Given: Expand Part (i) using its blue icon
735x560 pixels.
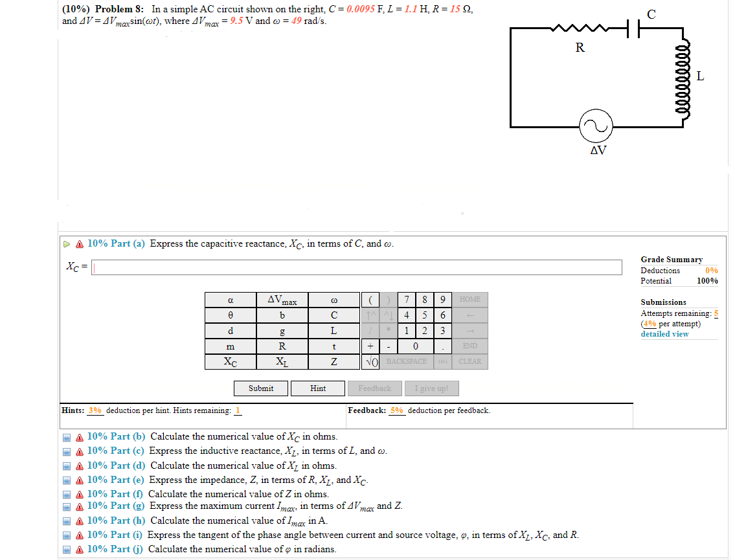Looking at the screenshot, I should tap(67, 535).
